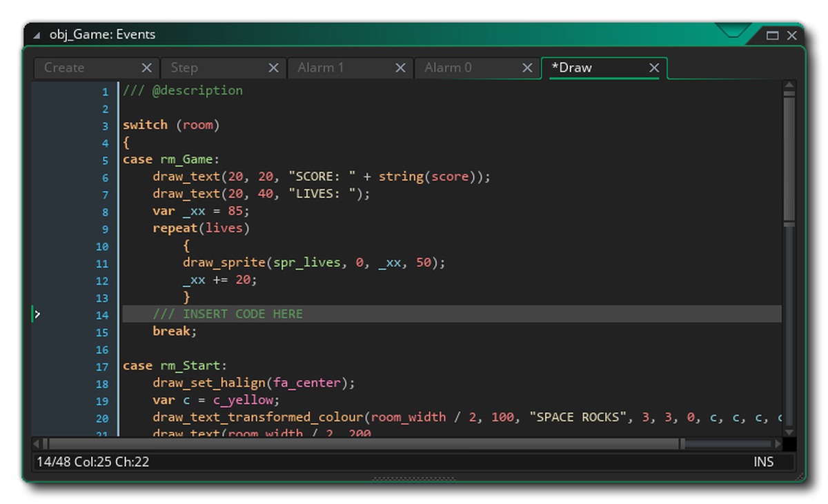The width and height of the screenshot is (828, 504).
Task: Click the horizontal scrollbar left arrow
Action: click(x=37, y=444)
